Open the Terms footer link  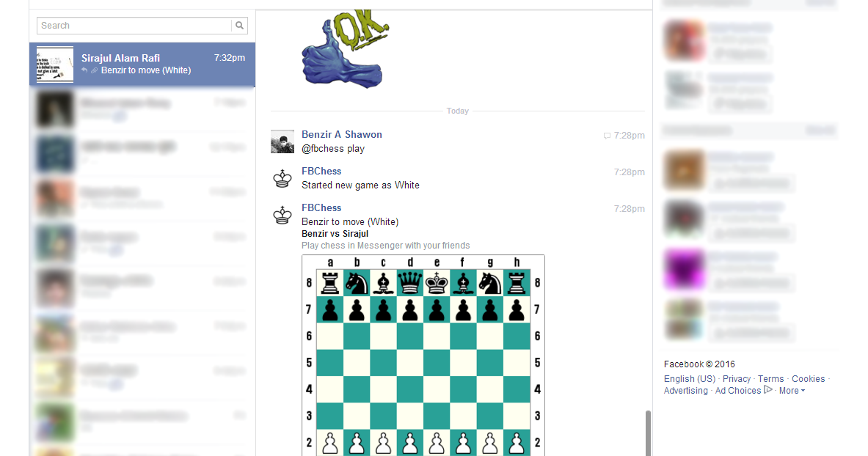[770, 378]
